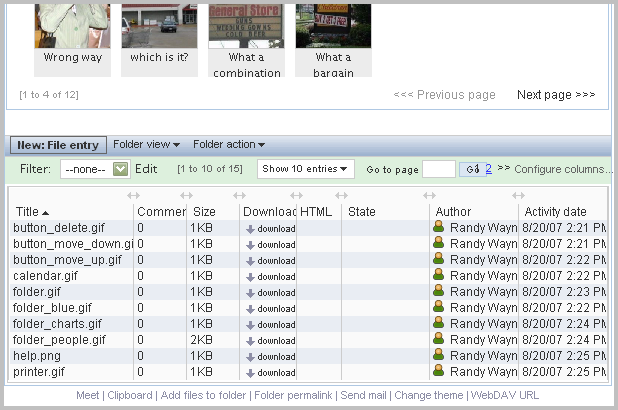Click download icon for folder_people.gif

coord(250,341)
